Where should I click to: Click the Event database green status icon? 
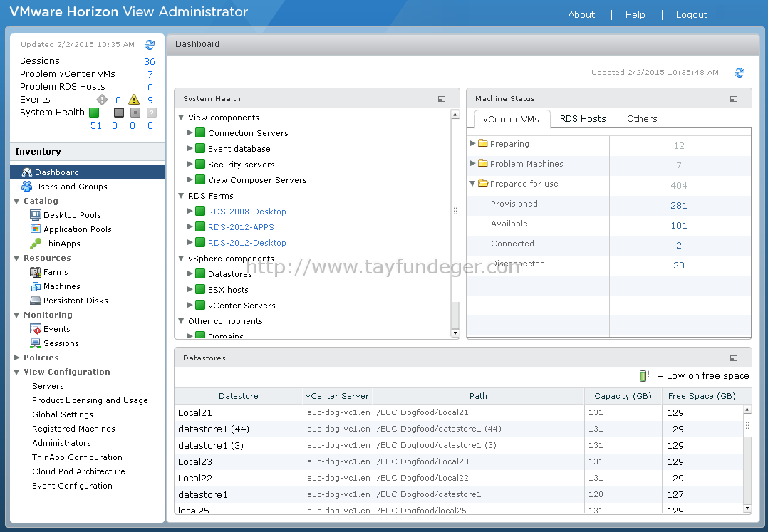[x=199, y=148]
